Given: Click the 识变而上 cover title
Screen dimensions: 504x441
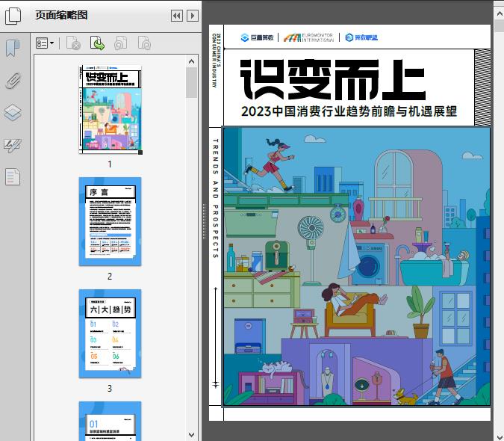Looking at the screenshot, I should 333,80.
